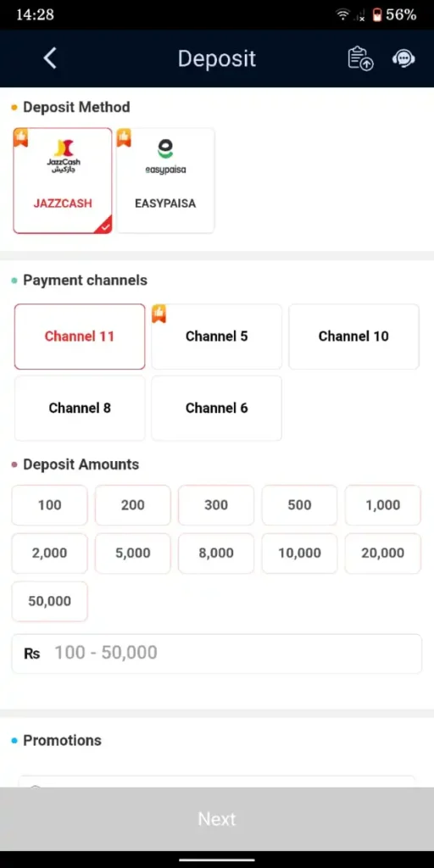Focus the Rs custom amount field
This screenshot has width=434, height=868.
coord(216,654)
